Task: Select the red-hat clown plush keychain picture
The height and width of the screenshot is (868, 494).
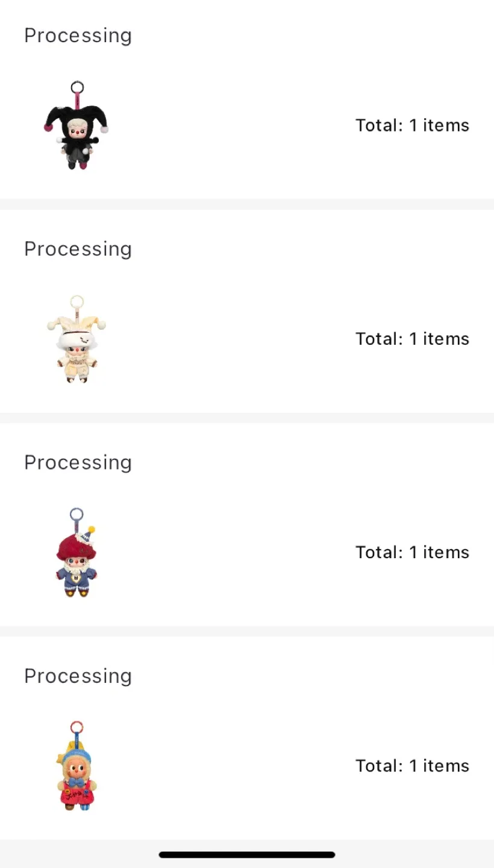Action: pyautogui.click(x=77, y=552)
